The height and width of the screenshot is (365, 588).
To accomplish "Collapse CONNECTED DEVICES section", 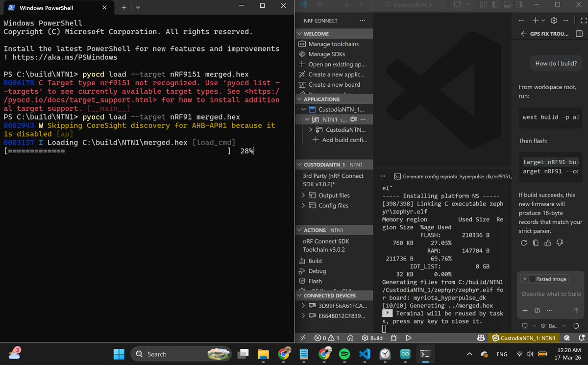I will click(334, 295).
